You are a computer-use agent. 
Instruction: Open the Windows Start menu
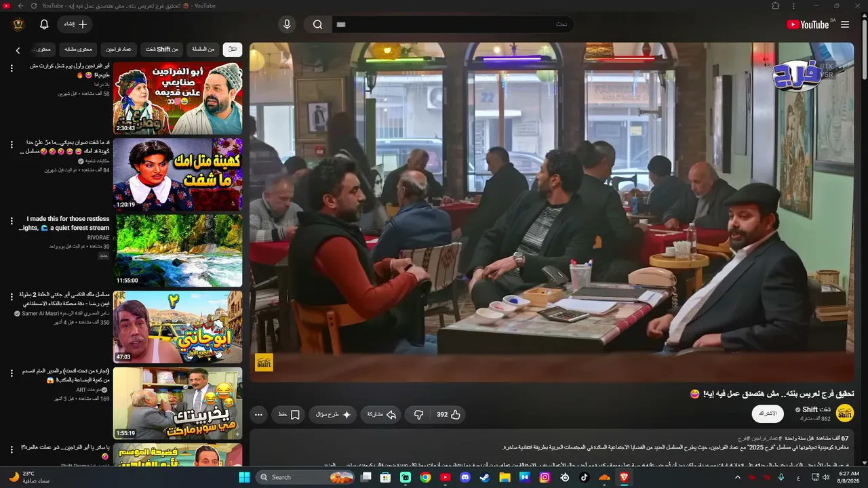coord(244,477)
